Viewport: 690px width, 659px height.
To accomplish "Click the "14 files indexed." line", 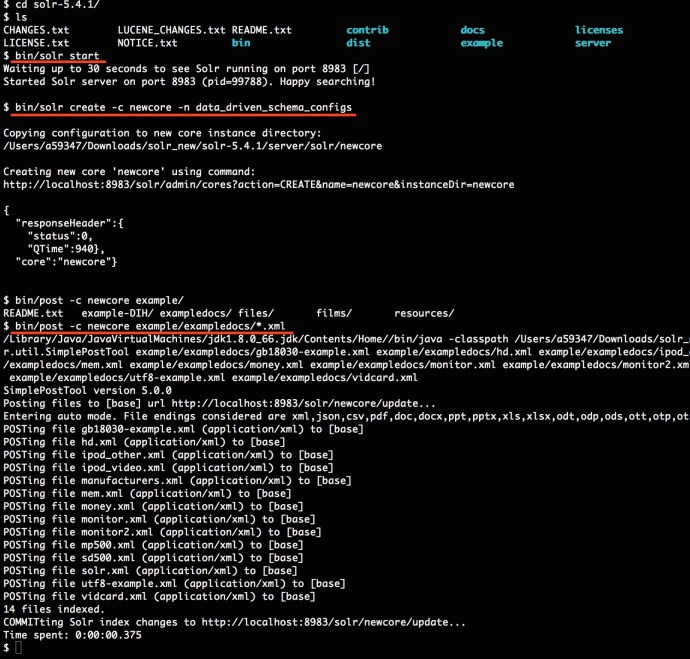I will tap(54, 609).
